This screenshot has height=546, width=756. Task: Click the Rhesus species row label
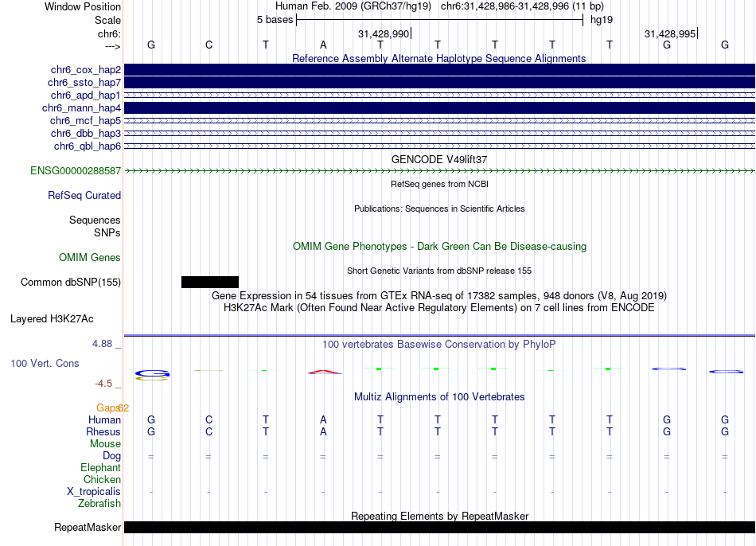point(103,431)
